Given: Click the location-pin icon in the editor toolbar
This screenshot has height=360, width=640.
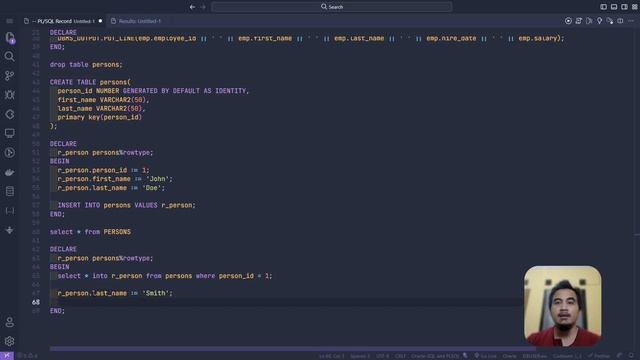Looking at the screenshot, I should tap(599, 21).
